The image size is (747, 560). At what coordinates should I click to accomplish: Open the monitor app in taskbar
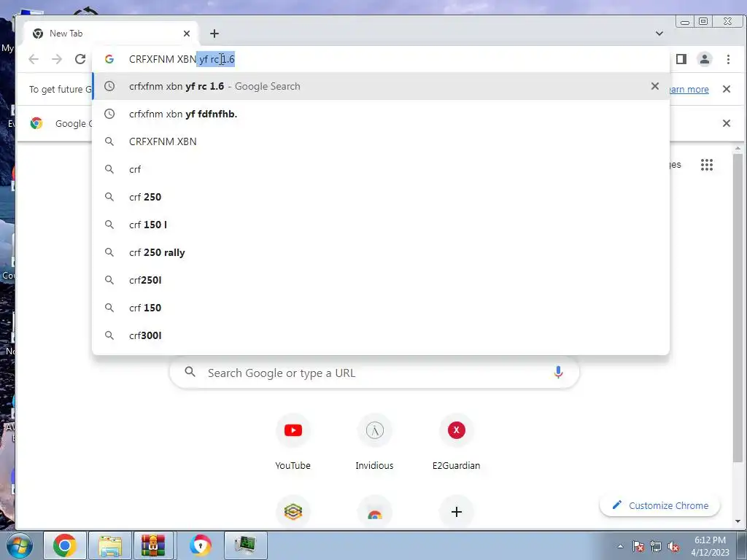[246, 545]
